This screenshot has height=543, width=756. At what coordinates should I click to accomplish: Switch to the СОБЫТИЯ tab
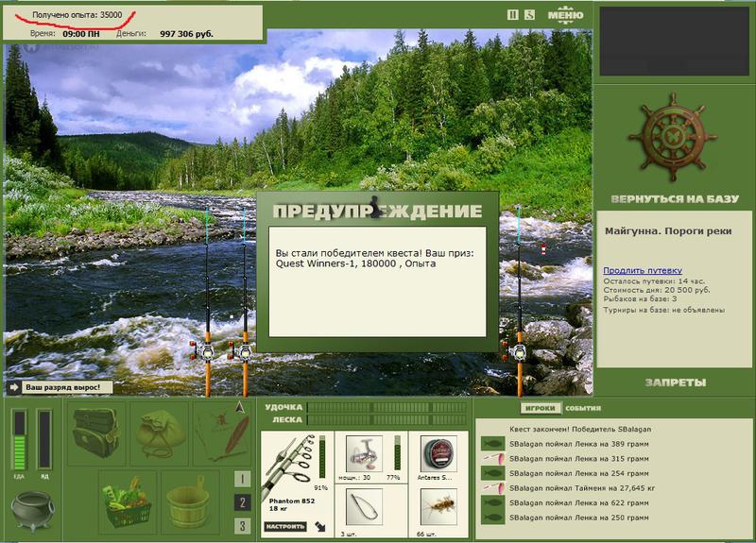(x=583, y=408)
